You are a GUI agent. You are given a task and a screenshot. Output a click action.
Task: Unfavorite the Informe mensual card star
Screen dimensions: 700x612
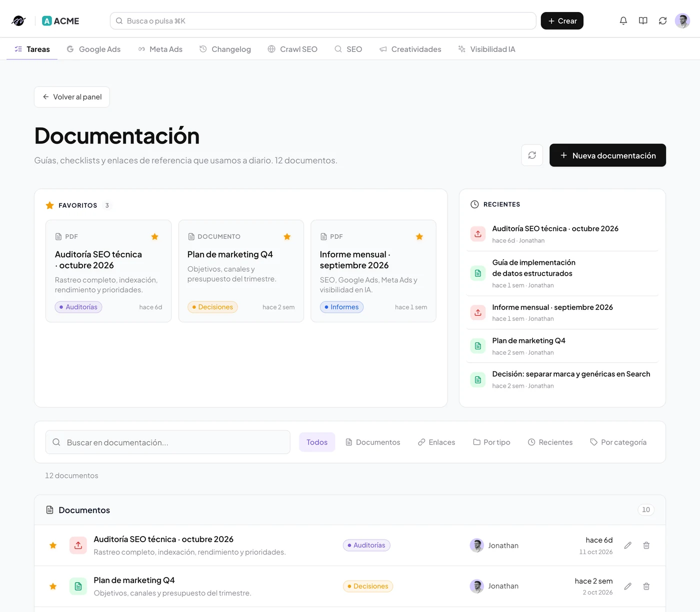pos(419,237)
